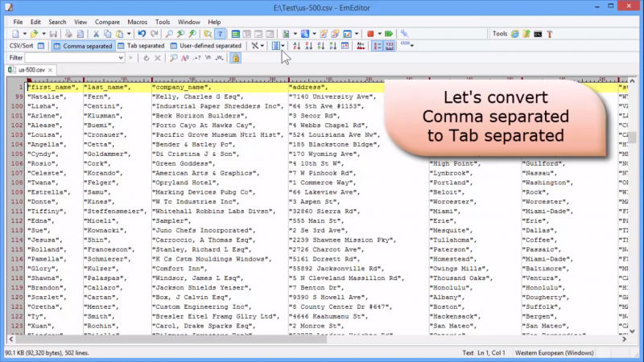
Task: Click the Text configuration in status bar
Action: click(x=468, y=352)
